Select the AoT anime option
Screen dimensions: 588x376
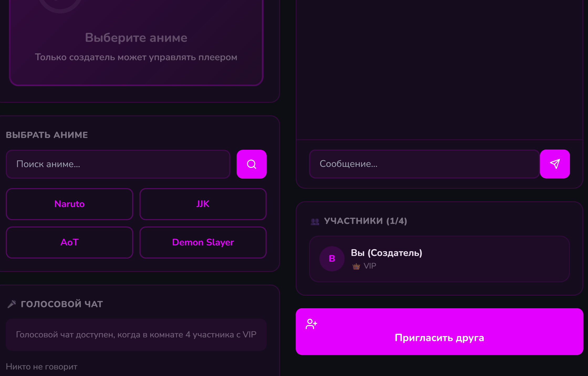(x=69, y=243)
